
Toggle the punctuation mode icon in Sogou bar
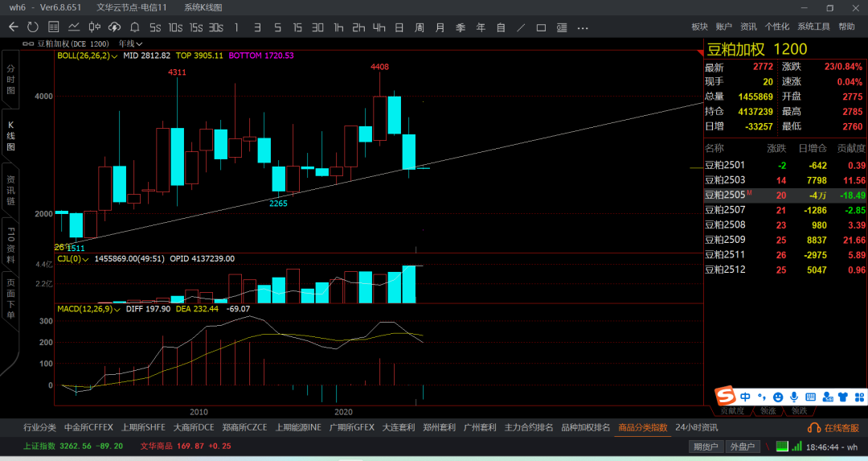(762, 397)
